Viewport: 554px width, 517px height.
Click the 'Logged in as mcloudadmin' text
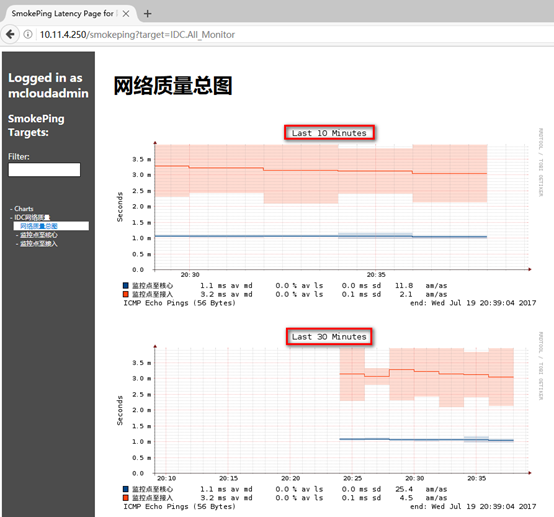(x=48, y=86)
